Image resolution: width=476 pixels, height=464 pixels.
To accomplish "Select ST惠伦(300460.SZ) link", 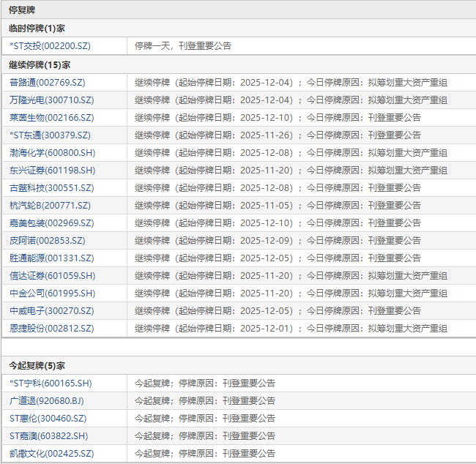I will point(48,418).
